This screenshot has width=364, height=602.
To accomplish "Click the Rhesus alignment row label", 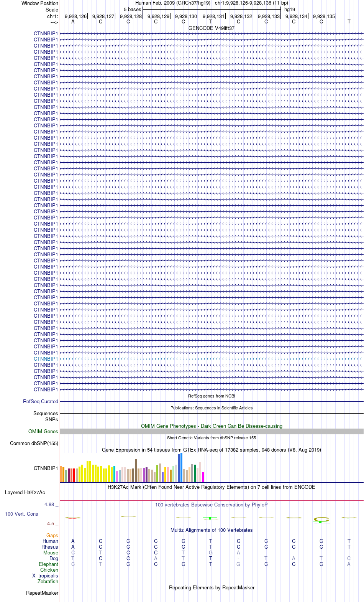I will pyautogui.click(x=50, y=547).
